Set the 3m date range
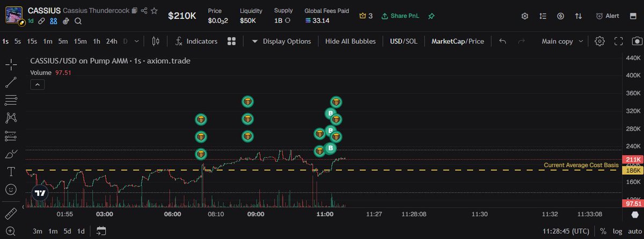 (x=37, y=231)
